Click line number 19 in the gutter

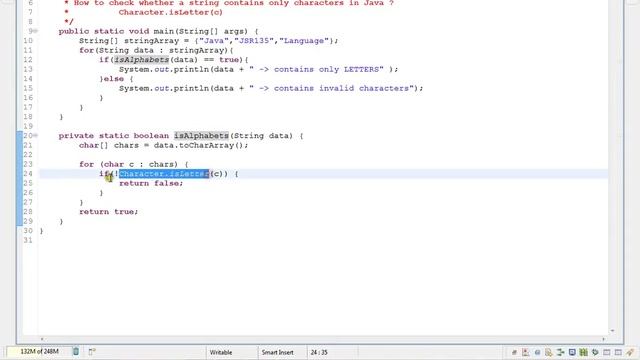[28, 127]
